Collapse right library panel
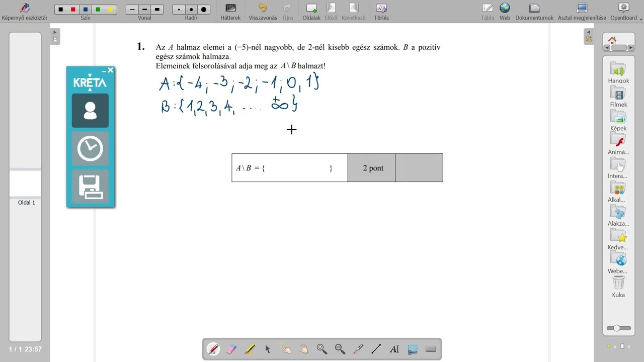This screenshot has height=362, width=644. coord(588,36)
